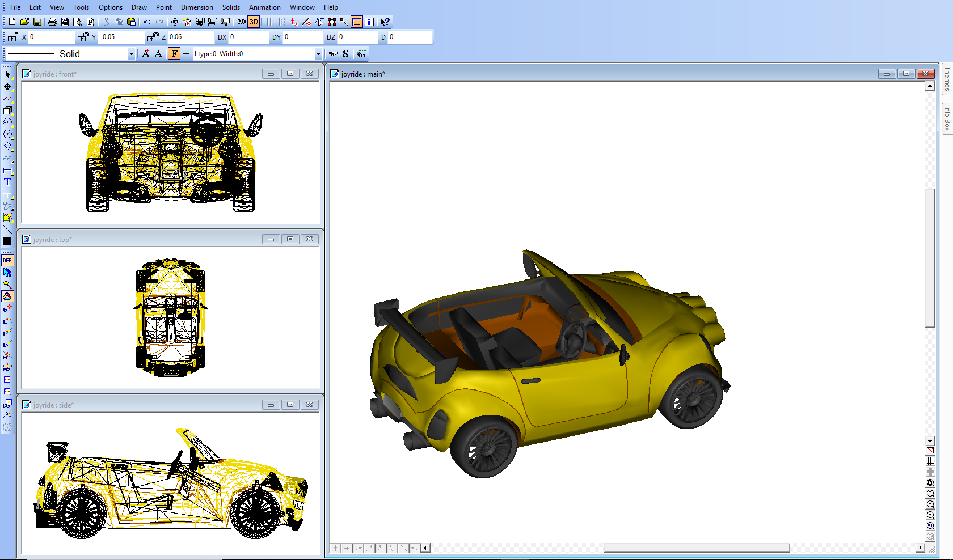This screenshot has width=953, height=560.
Task: Open the Animation menu
Action: [264, 7]
